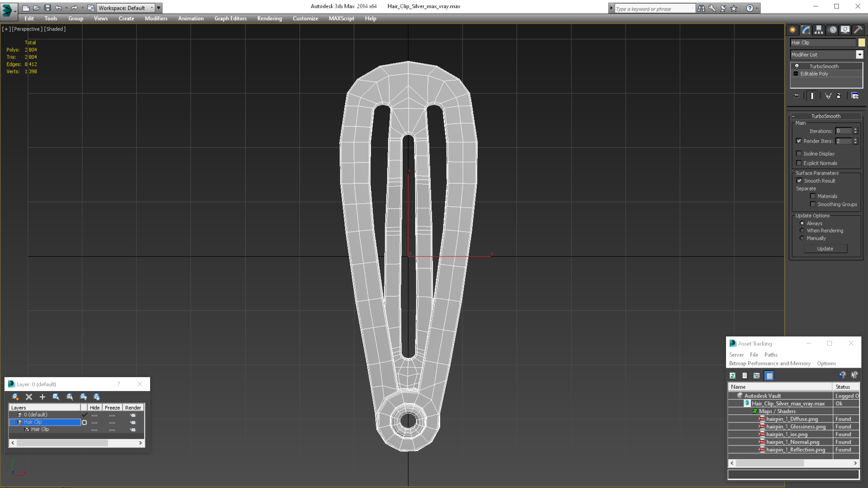
Task: Add selected objects to layer with plus icon
Action: tap(42, 397)
